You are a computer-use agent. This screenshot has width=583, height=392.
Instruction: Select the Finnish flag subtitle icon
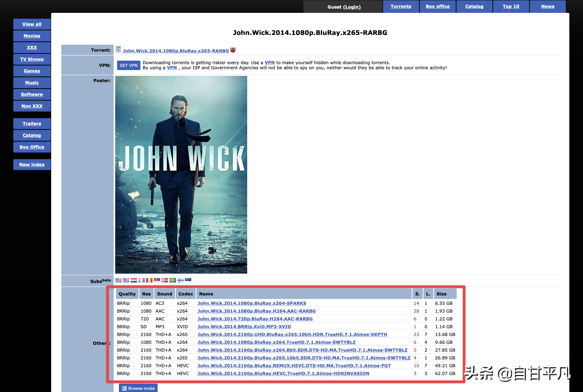tap(180, 280)
